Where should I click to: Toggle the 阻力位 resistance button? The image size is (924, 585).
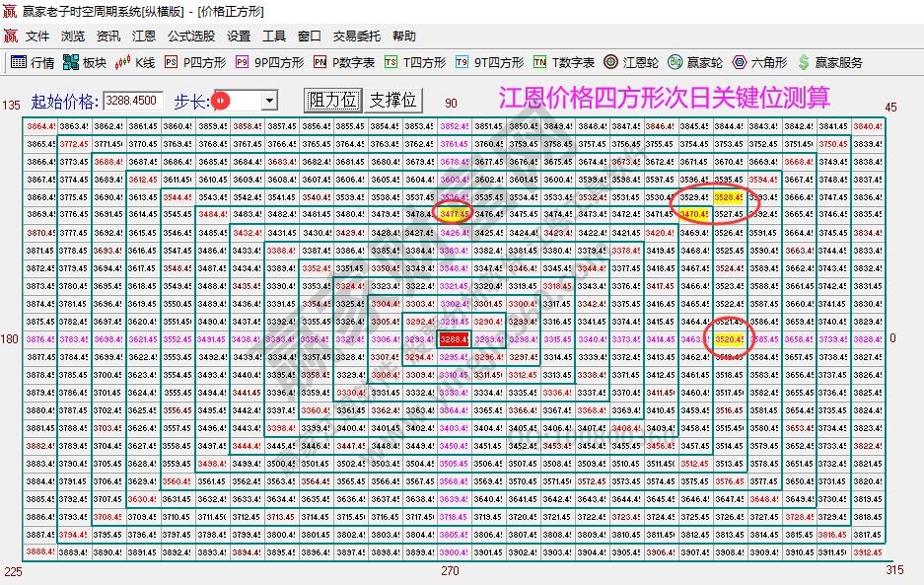tap(332, 100)
